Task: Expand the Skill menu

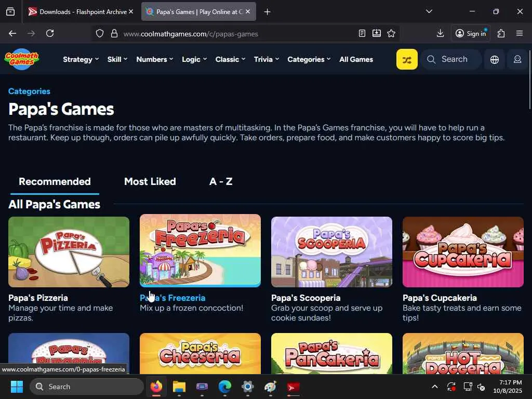Action: [x=117, y=59]
